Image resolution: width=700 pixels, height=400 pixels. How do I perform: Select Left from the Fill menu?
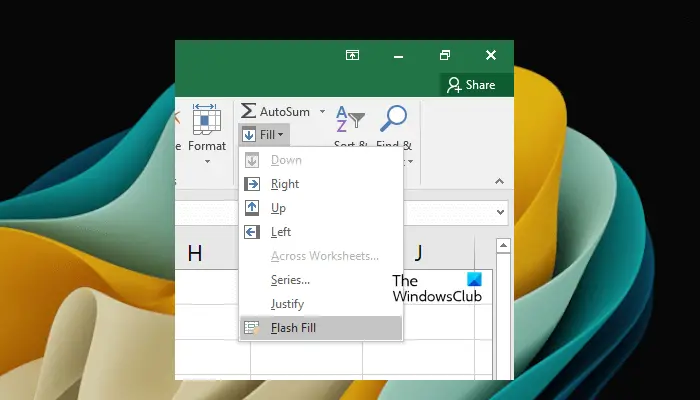(x=321, y=232)
